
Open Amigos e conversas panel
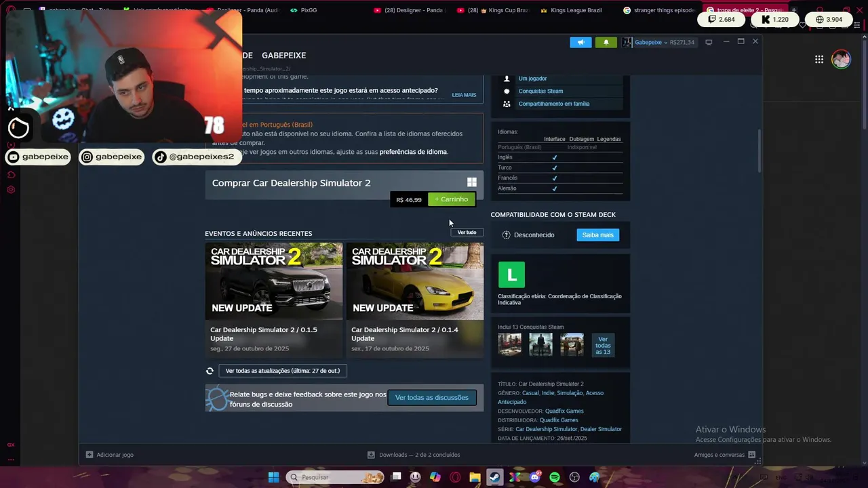pyautogui.click(x=726, y=455)
